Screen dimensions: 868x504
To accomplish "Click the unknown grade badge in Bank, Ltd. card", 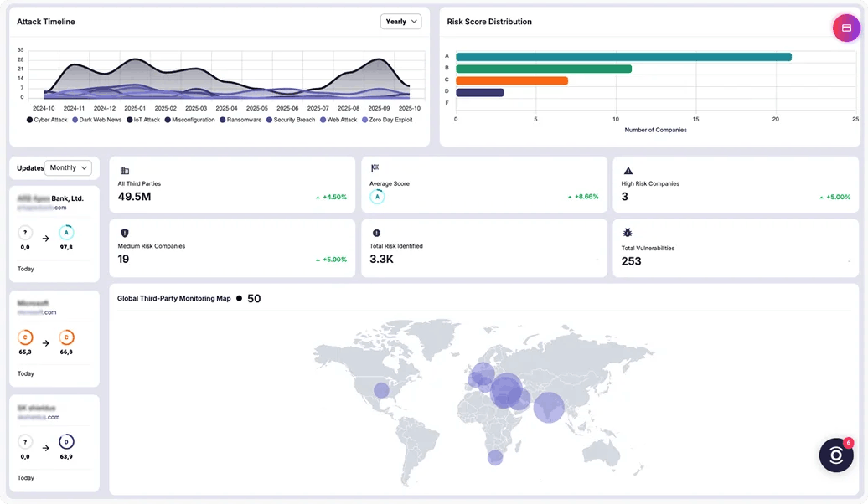I will 25,233.
